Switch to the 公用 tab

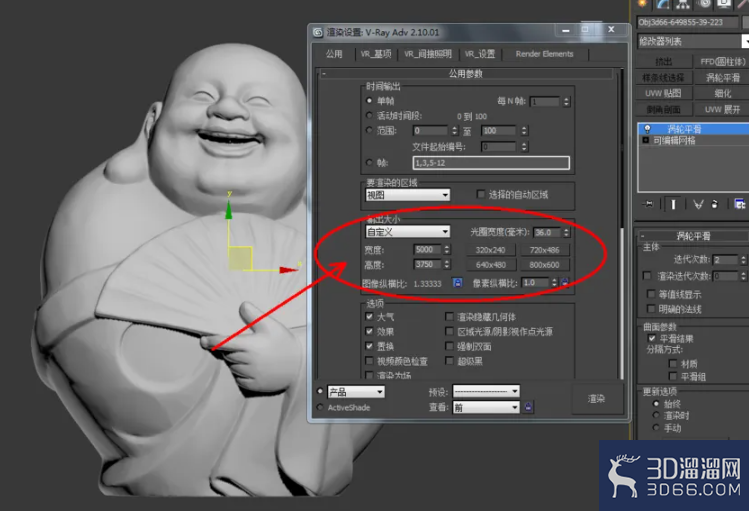click(x=334, y=54)
